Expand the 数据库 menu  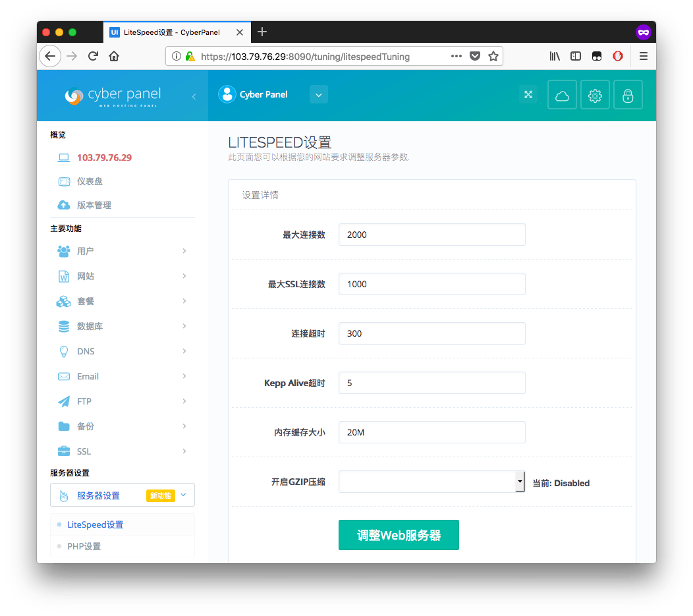pos(123,326)
